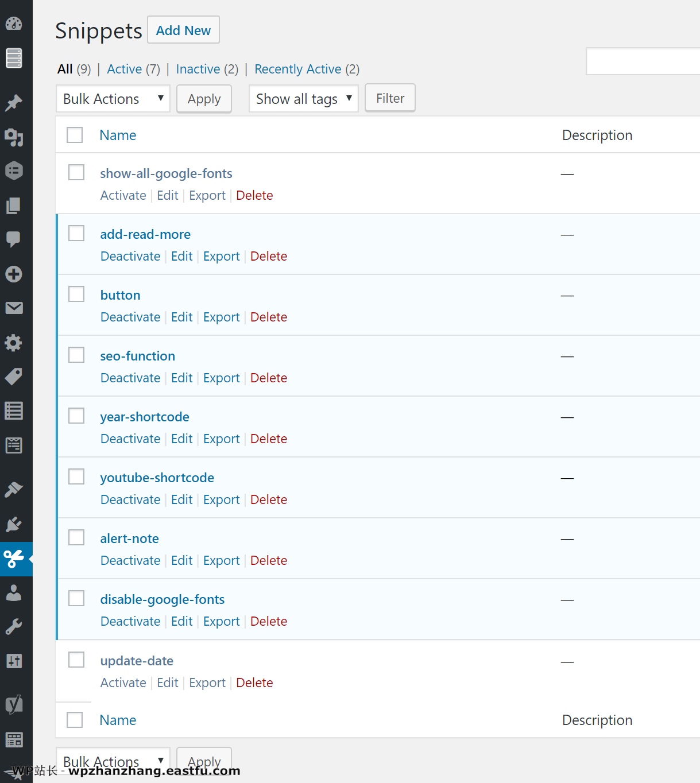The image size is (700, 783).
Task: Open the Dashboard gauge icon in the sidebar
Action: click(14, 24)
